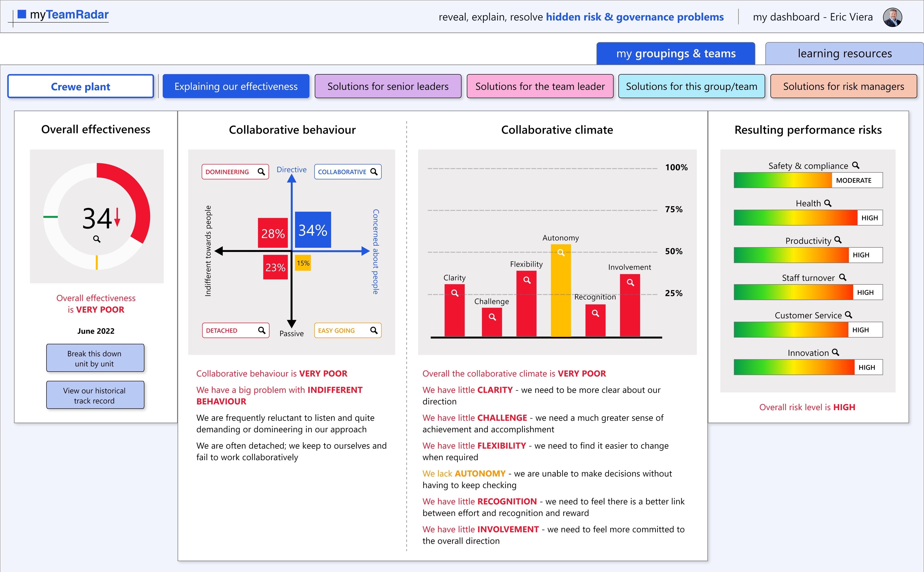
Task: Click magnifier under overall score 34
Action: 97,239
